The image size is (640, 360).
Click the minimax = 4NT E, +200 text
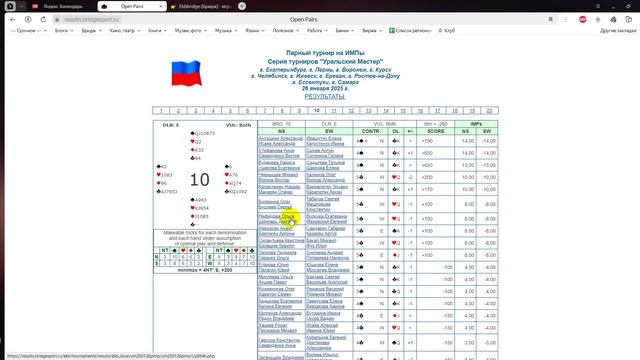205,270
